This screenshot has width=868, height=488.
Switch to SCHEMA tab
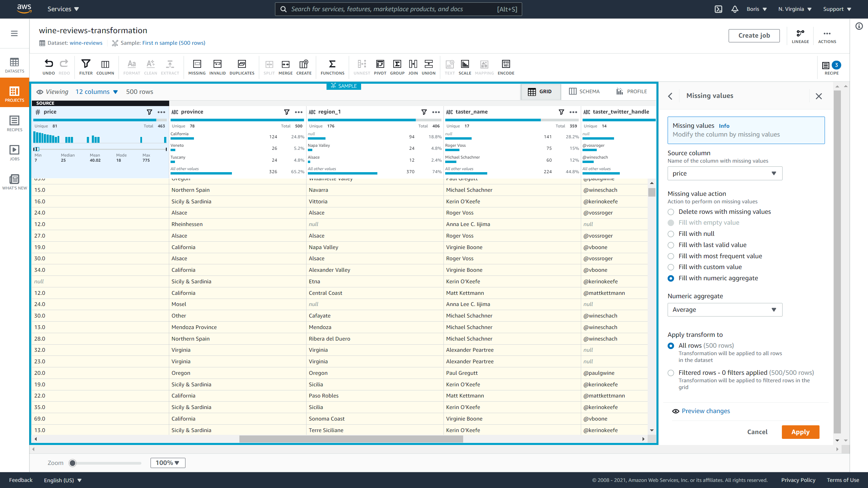click(585, 91)
